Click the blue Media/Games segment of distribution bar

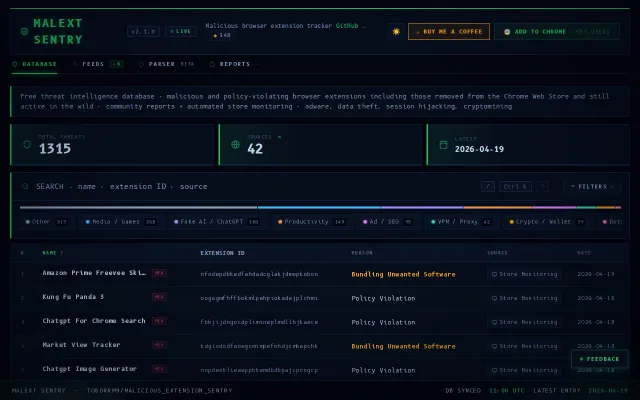319,207
